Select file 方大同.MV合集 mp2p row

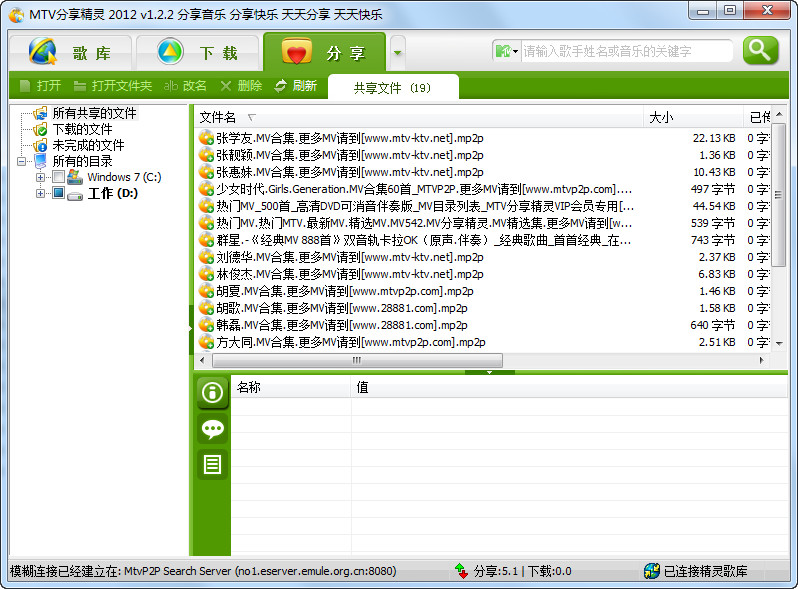484,342
